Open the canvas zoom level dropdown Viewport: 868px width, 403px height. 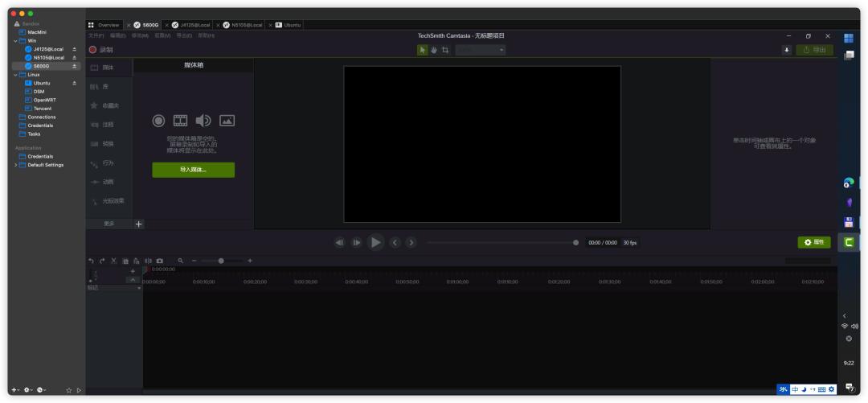pyautogui.click(x=481, y=50)
